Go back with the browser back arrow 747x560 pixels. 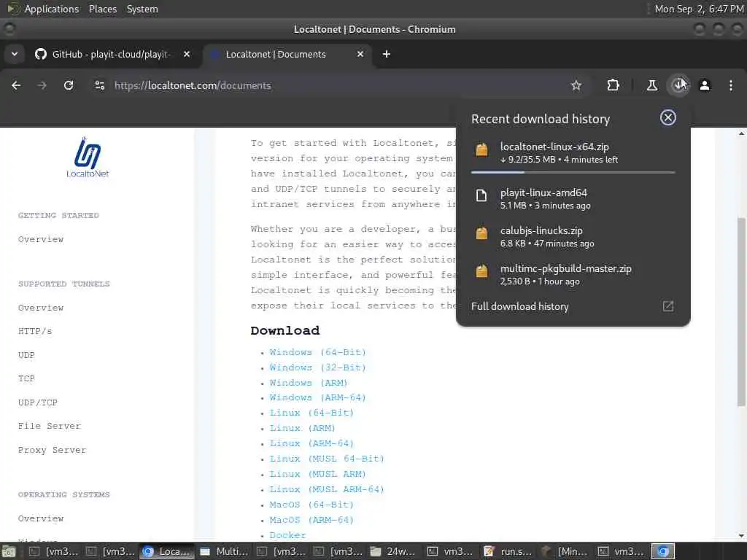pos(16,85)
